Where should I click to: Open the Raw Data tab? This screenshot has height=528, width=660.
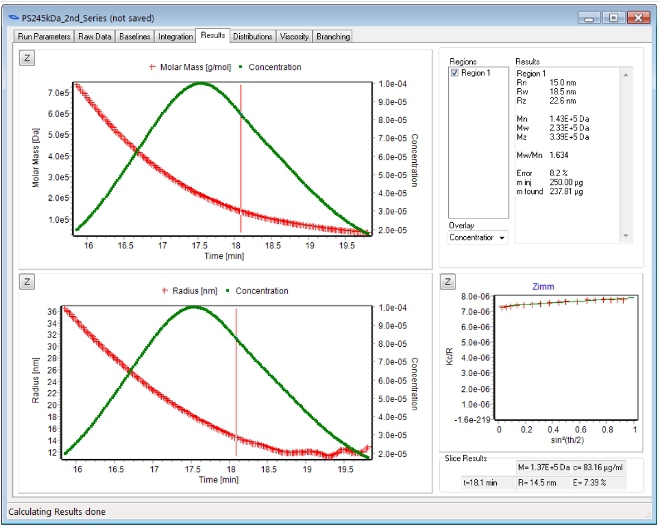tap(94, 36)
